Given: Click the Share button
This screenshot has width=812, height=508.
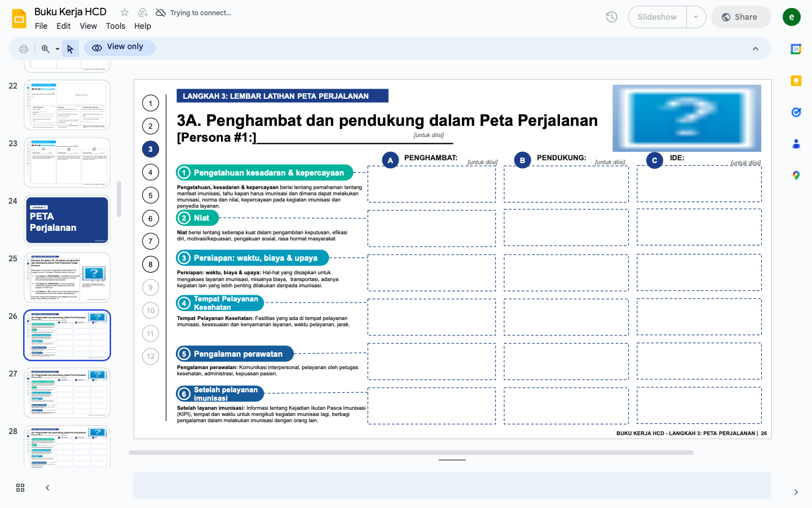Looking at the screenshot, I should click(741, 17).
